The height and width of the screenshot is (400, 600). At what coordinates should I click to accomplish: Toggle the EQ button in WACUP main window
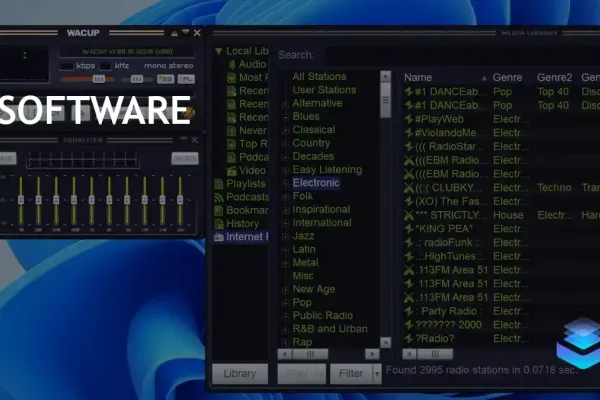[x=165, y=79]
